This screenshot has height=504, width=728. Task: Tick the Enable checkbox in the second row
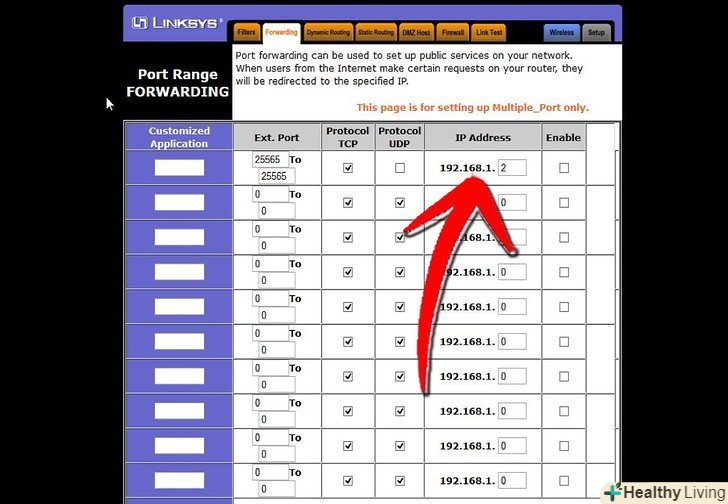tap(564, 203)
